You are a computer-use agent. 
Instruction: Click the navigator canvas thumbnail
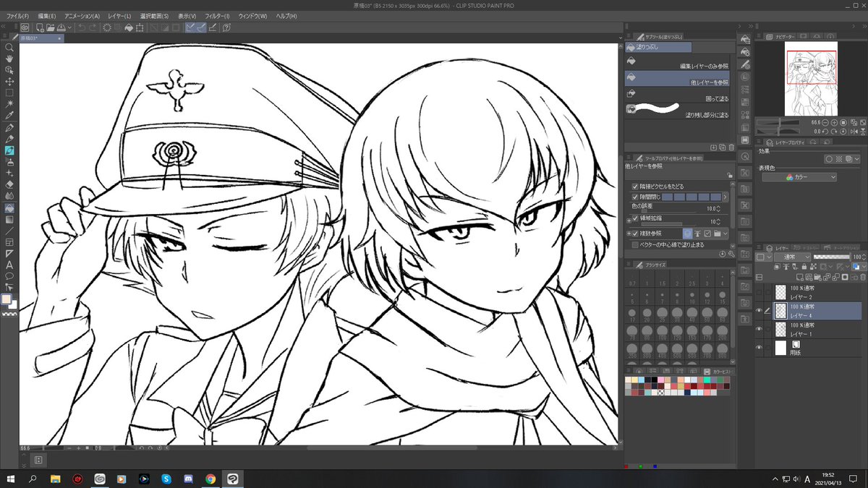tap(811, 80)
